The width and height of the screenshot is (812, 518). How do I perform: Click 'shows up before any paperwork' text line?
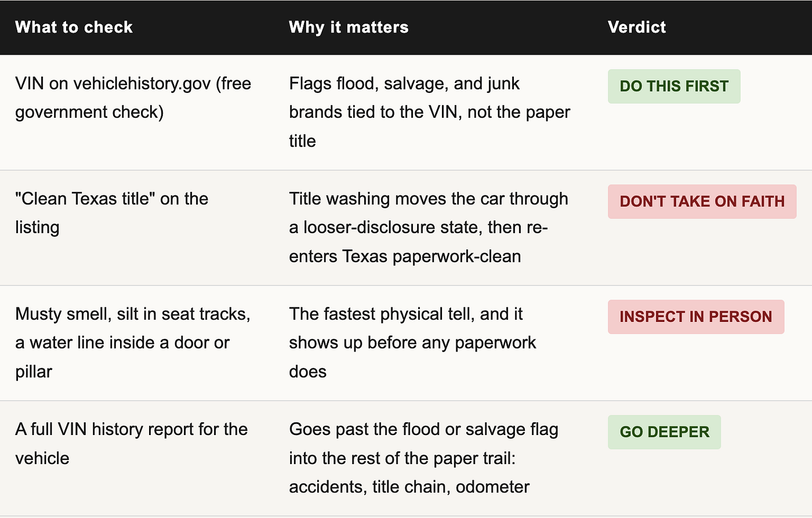[412, 343]
